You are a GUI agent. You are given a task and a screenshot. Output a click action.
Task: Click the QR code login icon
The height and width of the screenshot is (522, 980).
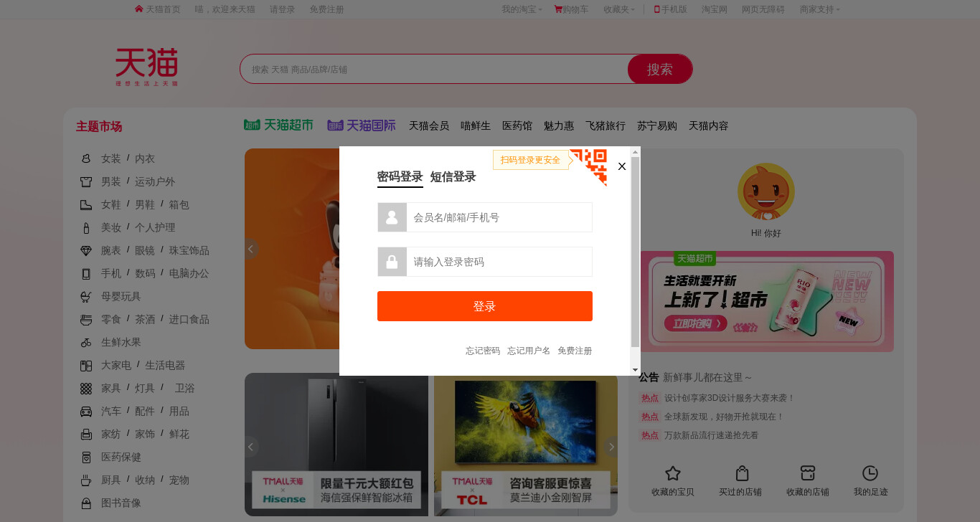point(588,167)
